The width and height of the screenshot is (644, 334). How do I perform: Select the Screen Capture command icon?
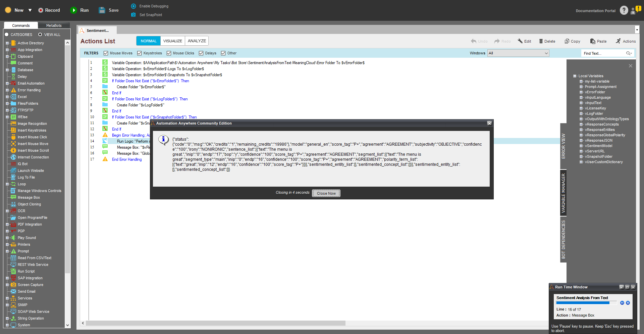click(x=13, y=285)
